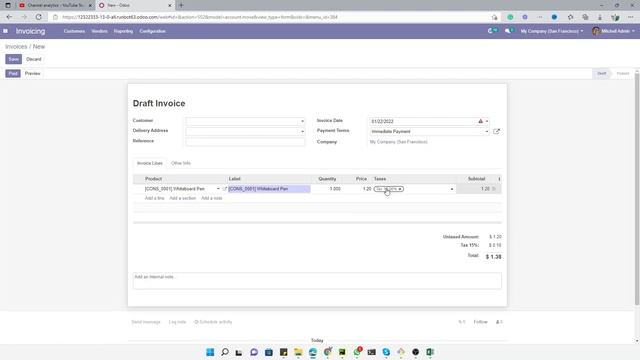This screenshot has height=360, width=640.
Task: Click the Invoice Date warning triangle icon
Action: point(480,121)
